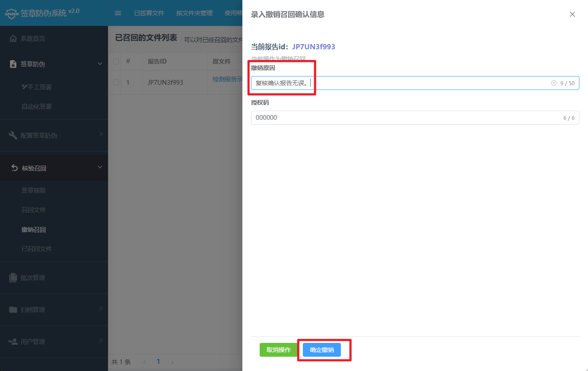Click the home icon beside 系统首页

click(13, 38)
